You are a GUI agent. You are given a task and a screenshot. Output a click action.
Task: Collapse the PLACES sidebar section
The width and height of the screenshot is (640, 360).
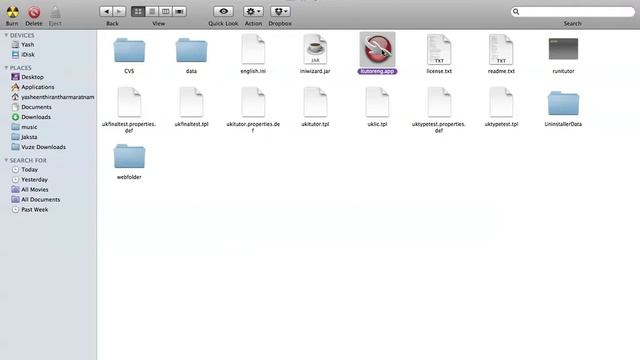coord(6,68)
